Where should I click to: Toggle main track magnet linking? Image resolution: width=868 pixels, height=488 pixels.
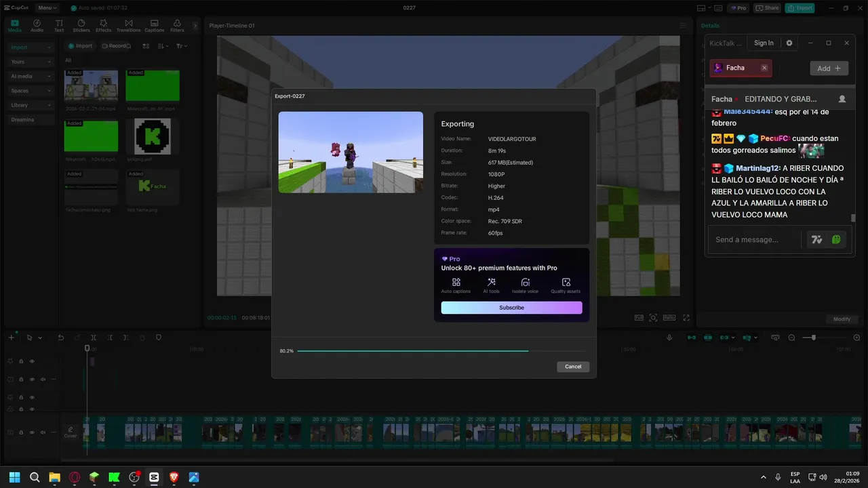point(692,338)
